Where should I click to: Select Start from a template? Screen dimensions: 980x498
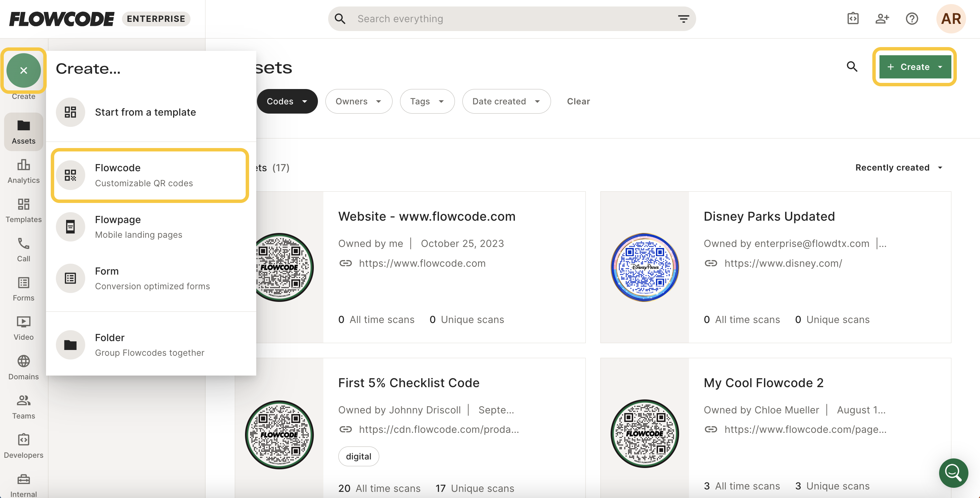click(145, 112)
